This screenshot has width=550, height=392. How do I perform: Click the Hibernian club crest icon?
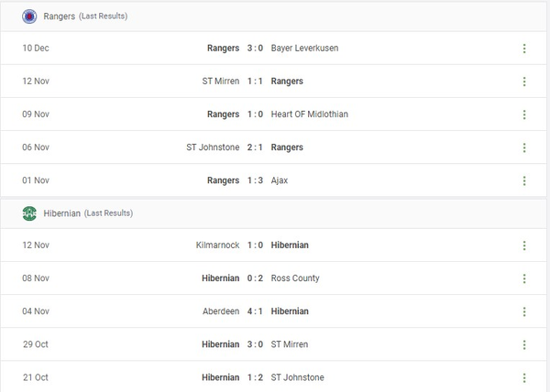click(30, 213)
